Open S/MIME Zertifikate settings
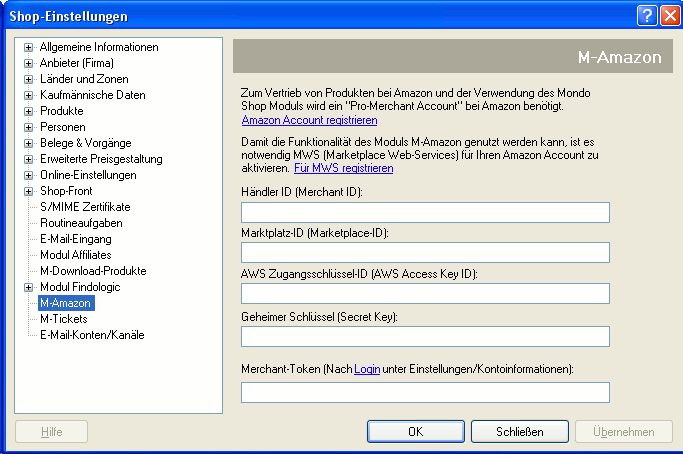 [x=85, y=207]
